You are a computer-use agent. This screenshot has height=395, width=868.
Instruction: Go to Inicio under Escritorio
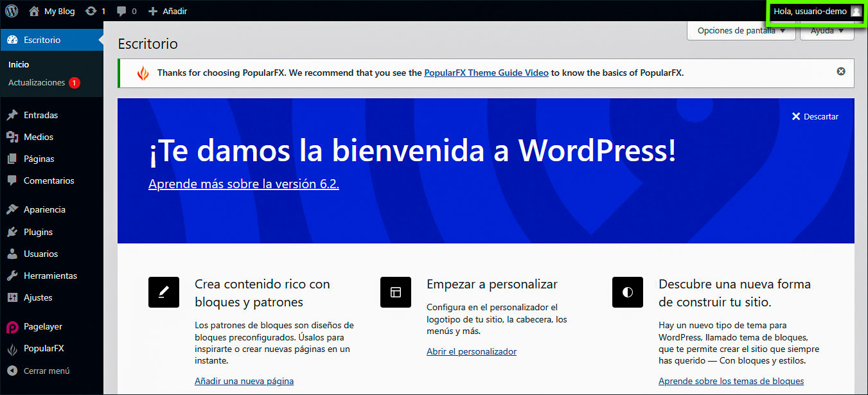(19, 64)
